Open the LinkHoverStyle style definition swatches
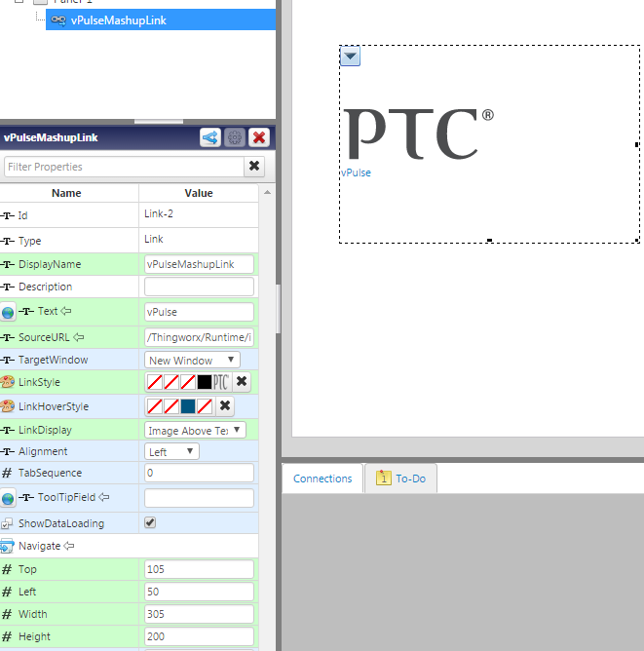Viewport: 644px width, 651px height. pyautogui.click(x=180, y=406)
